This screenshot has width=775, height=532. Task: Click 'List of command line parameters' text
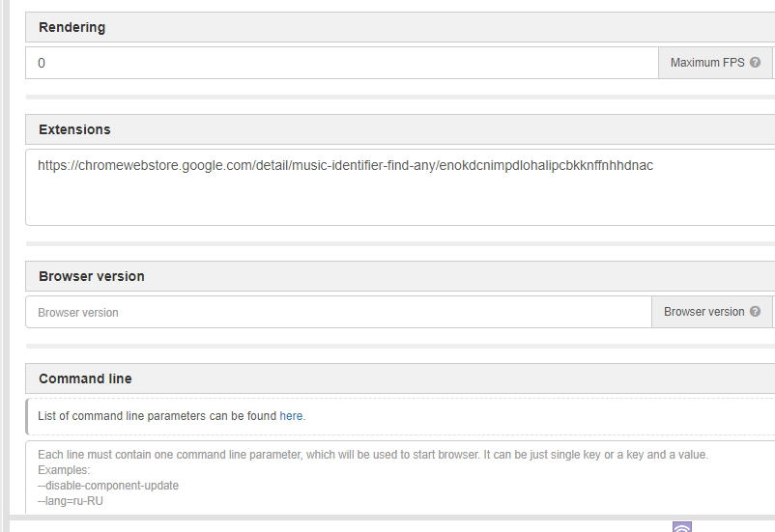(122, 416)
